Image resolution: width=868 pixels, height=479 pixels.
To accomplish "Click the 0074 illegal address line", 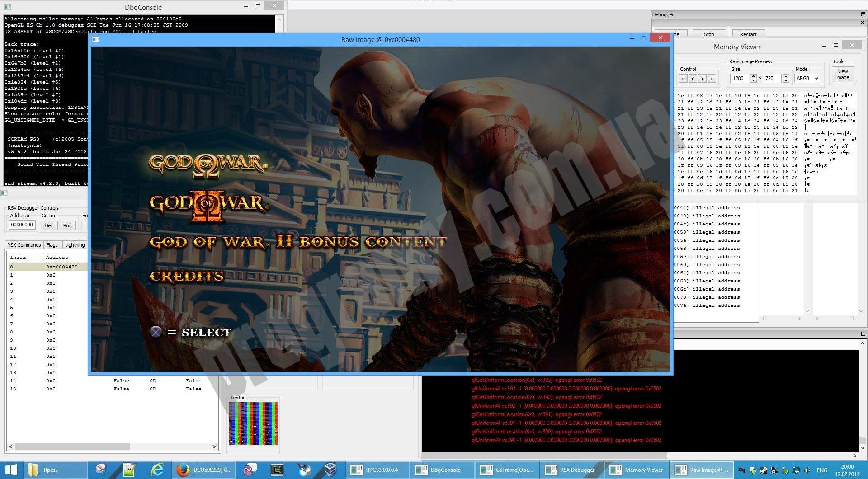I will pos(707,305).
